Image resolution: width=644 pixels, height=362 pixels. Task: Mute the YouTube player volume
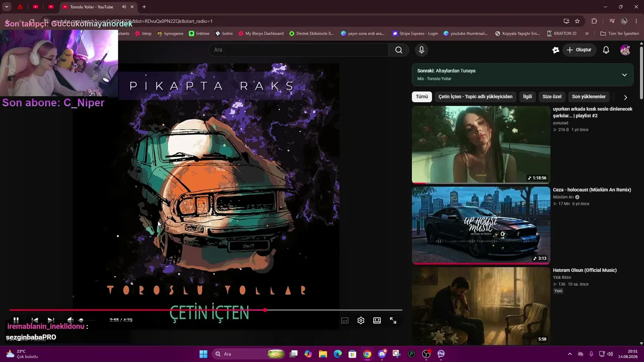[70, 320]
